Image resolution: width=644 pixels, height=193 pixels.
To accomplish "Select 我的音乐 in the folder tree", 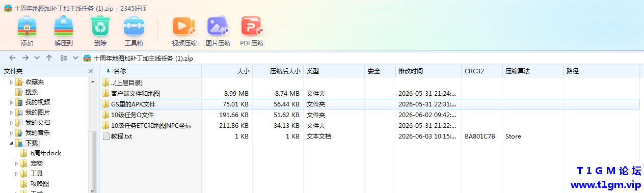I will [38, 133].
